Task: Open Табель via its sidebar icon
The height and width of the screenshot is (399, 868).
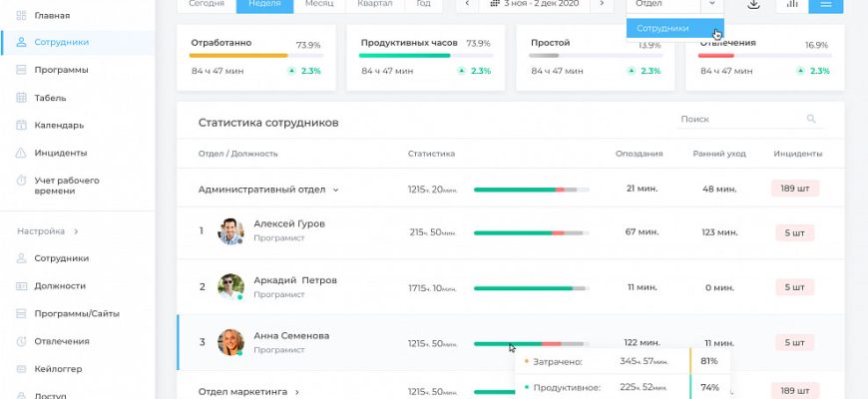Action: (22, 98)
